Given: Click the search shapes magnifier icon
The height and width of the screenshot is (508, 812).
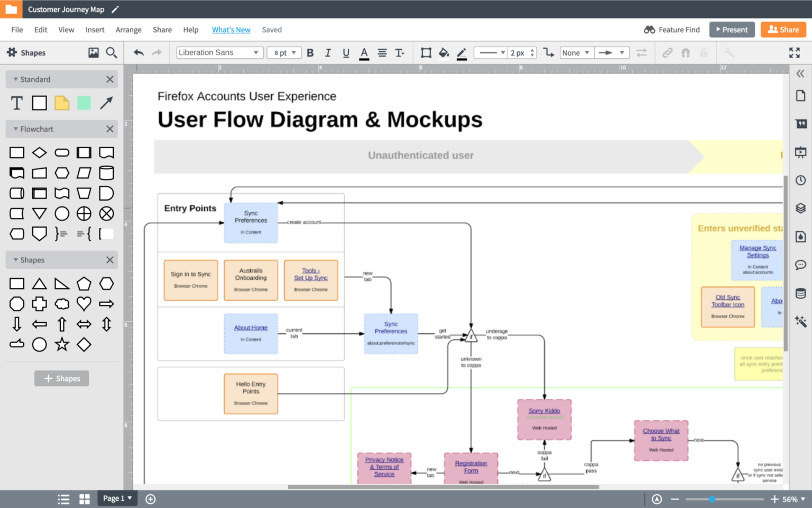Looking at the screenshot, I should [112, 52].
